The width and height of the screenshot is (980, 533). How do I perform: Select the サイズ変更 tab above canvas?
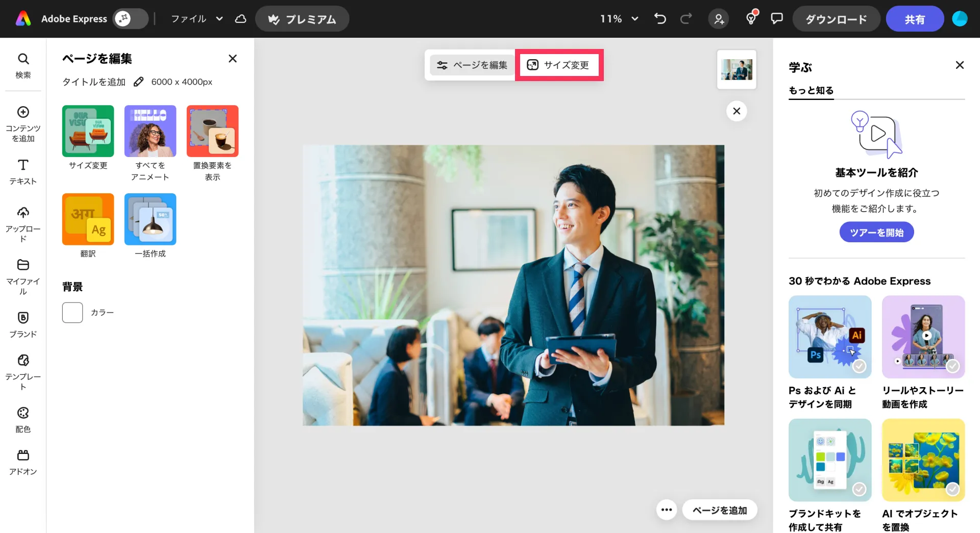point(559,65)
